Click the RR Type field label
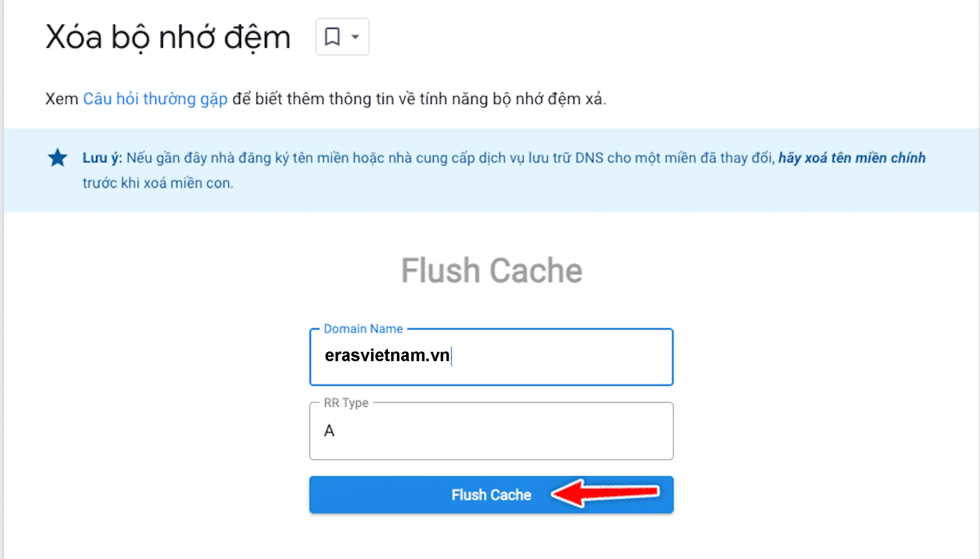Viewport: 980px width, 559px height. click(x=346, y=403)
